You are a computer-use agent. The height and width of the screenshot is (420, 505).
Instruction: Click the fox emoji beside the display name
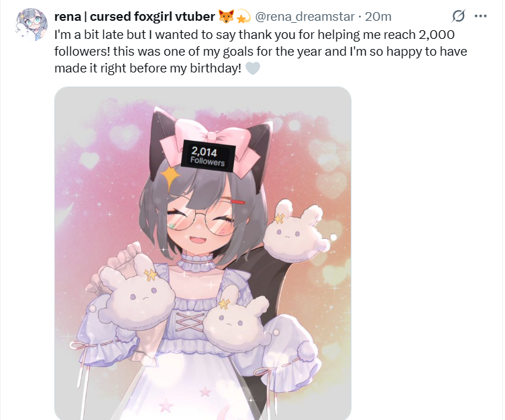pos(226,16)
